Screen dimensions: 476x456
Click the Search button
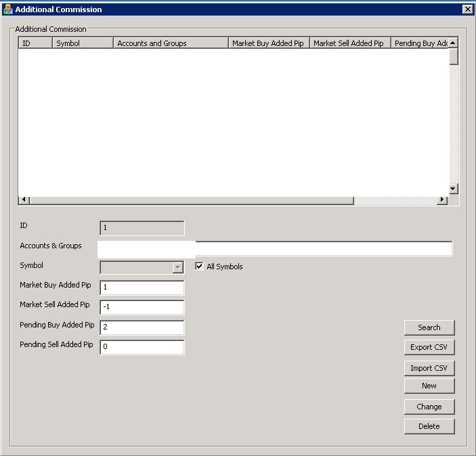(x=429, y=327)
